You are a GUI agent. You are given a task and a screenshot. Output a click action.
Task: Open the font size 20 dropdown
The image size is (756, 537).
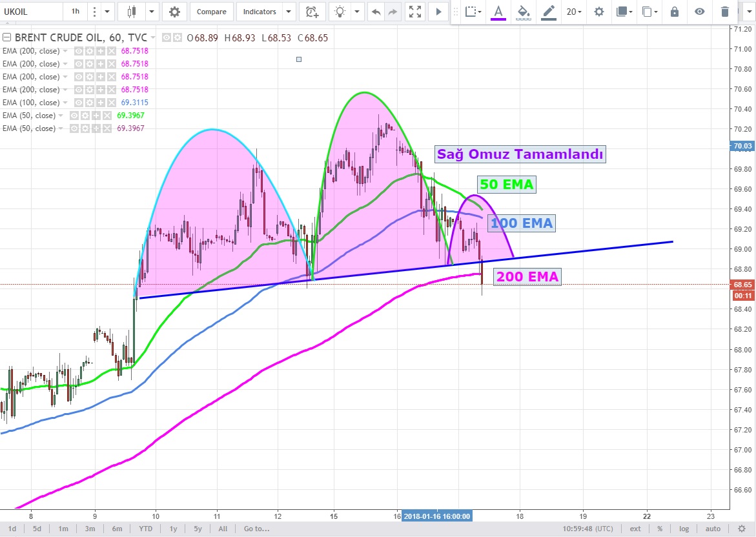(573, 12)
